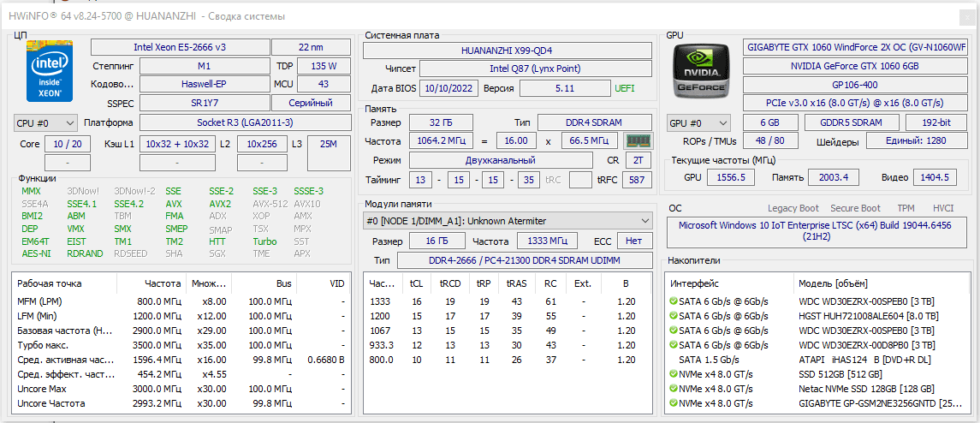
Task: Click the Intel Inside Xeon logo
Action: [50, 72]
